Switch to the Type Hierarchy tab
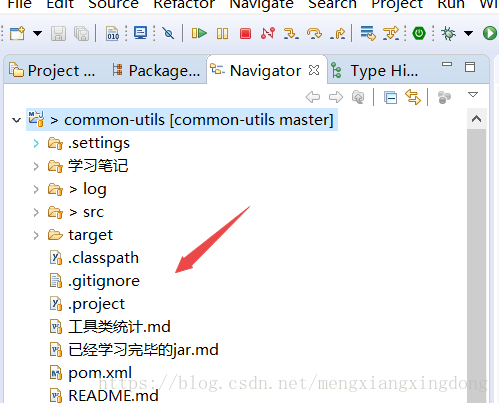The width and height of the screenshot is (499, 403). pyautogui.click(x=374, y=71)
